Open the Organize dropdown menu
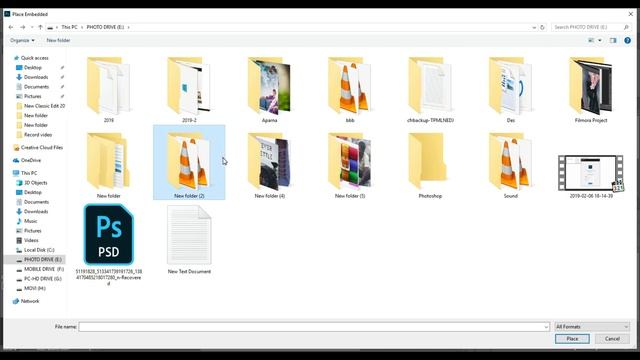Image resolution: width=640 pixels, height=360 pixels. pos(22,40)
